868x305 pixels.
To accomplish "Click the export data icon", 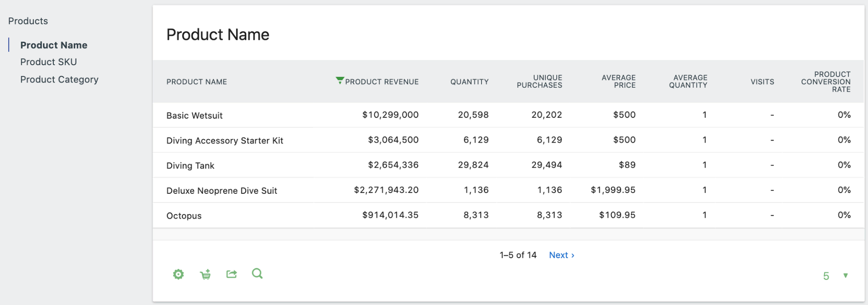I will click(232, 274).
